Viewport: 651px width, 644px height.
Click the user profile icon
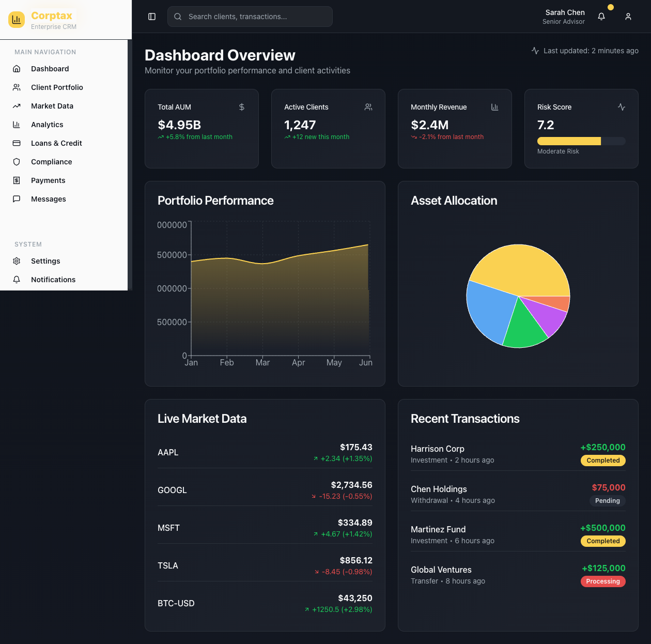(x=628, y=17)
